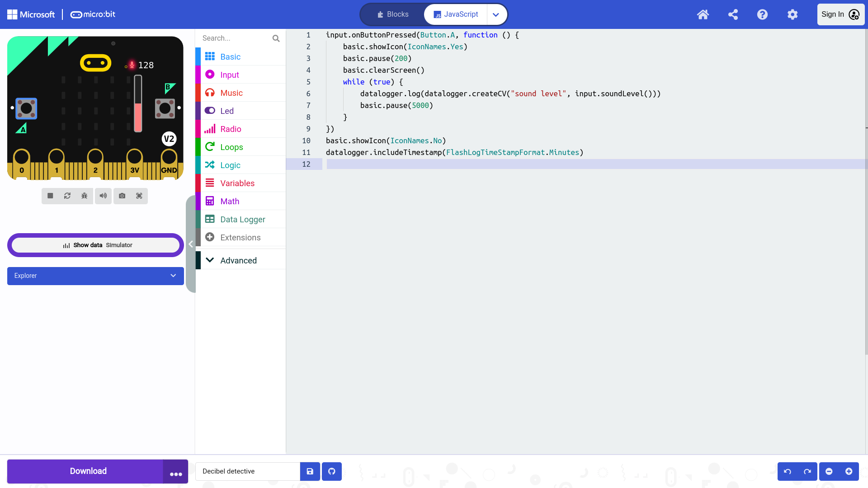The width and height of the screenshot is (868, 488).
Task: Take a simulator screenshot
Action: click(122, 196)
